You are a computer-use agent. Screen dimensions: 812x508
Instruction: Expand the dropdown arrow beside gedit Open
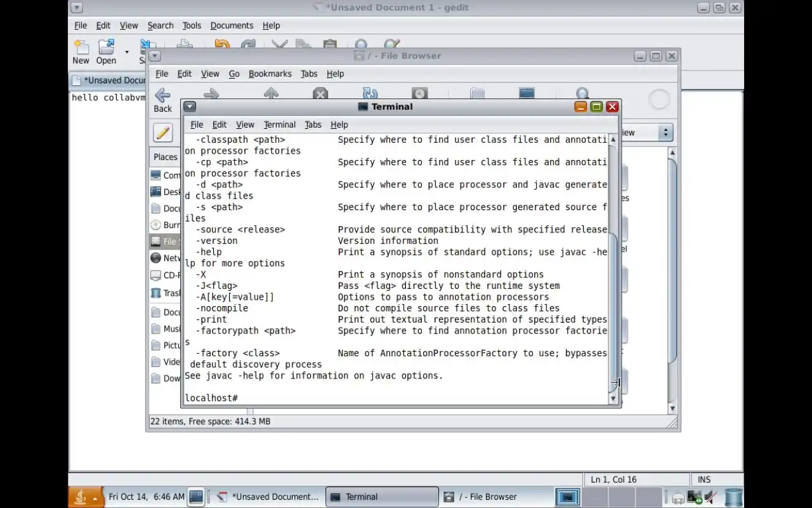[126, 51]
